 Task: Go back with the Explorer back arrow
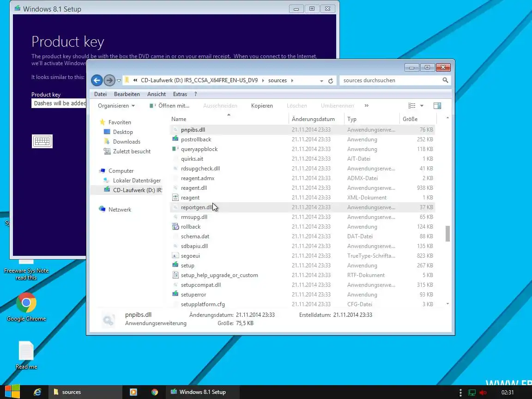tap(97, 80)
